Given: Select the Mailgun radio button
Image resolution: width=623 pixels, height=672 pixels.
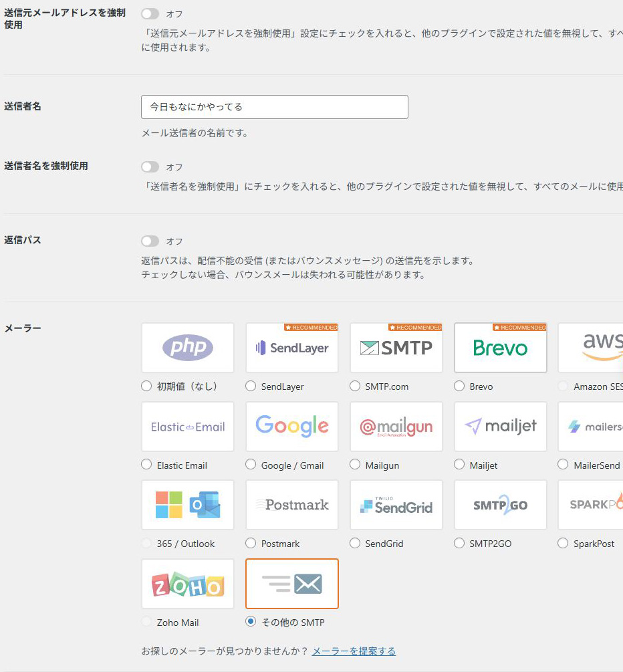Looking at the screenshot, I should tap(355, 465).
